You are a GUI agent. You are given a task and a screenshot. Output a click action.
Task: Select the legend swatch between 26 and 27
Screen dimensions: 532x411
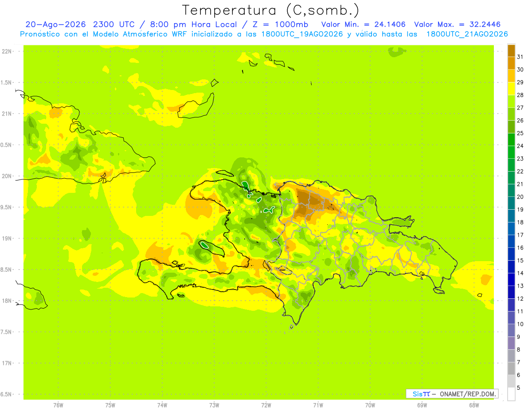pos(511,114)
